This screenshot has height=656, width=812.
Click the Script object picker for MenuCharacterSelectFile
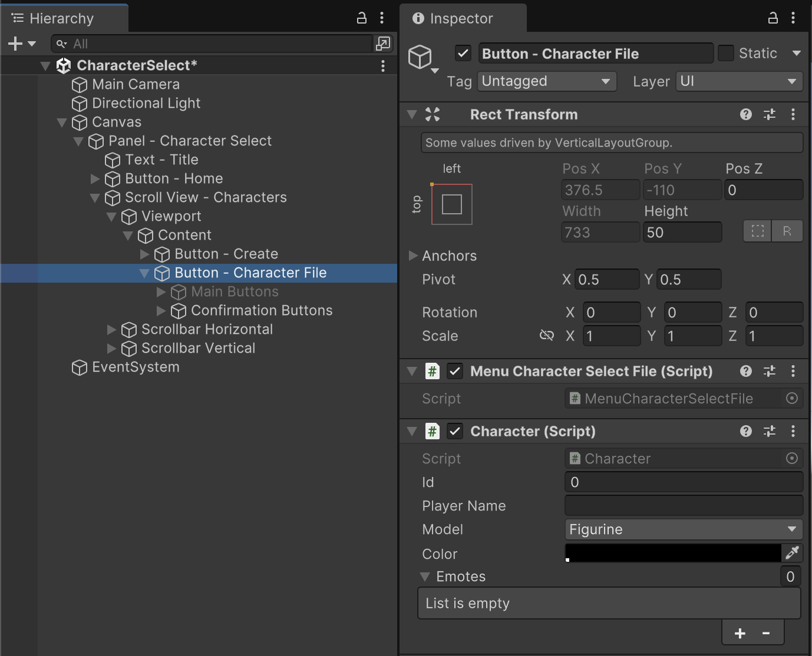coord(792,399)
